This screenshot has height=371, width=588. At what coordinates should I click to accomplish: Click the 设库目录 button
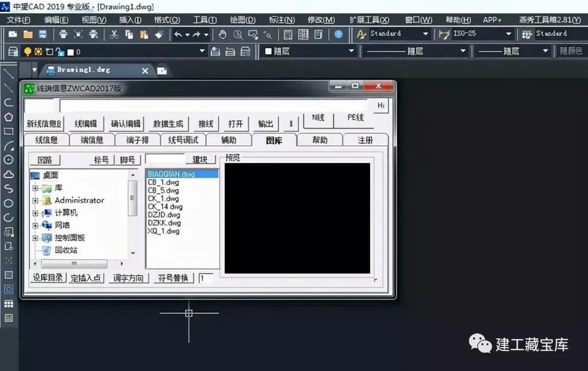(47, 277)
